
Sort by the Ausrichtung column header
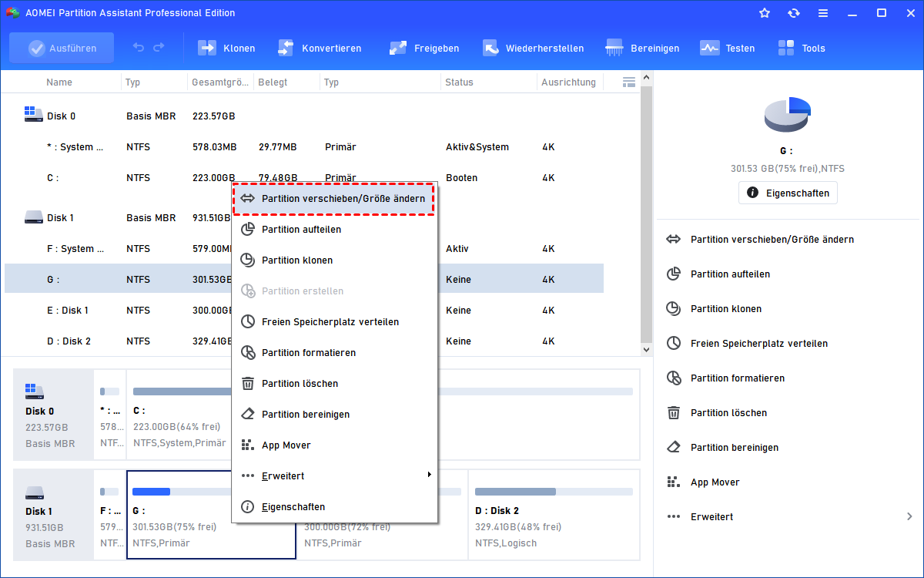pos(568,82)
